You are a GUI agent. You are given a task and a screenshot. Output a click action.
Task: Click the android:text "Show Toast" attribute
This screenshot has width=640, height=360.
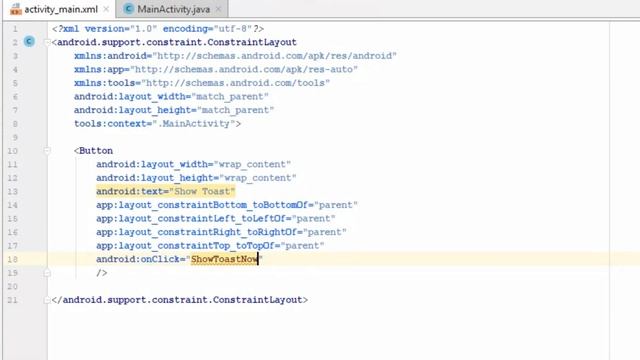tap(166, 191)
